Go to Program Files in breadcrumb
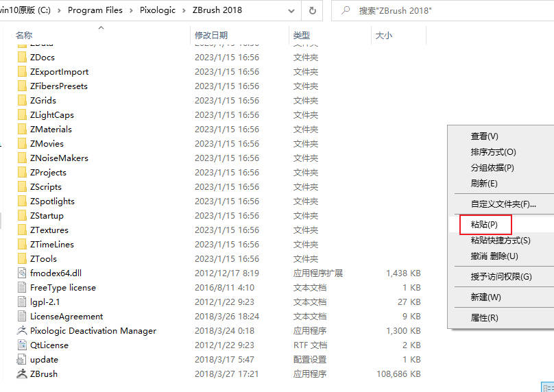This screenshot has width=554, height=392. tap(95, 10)
